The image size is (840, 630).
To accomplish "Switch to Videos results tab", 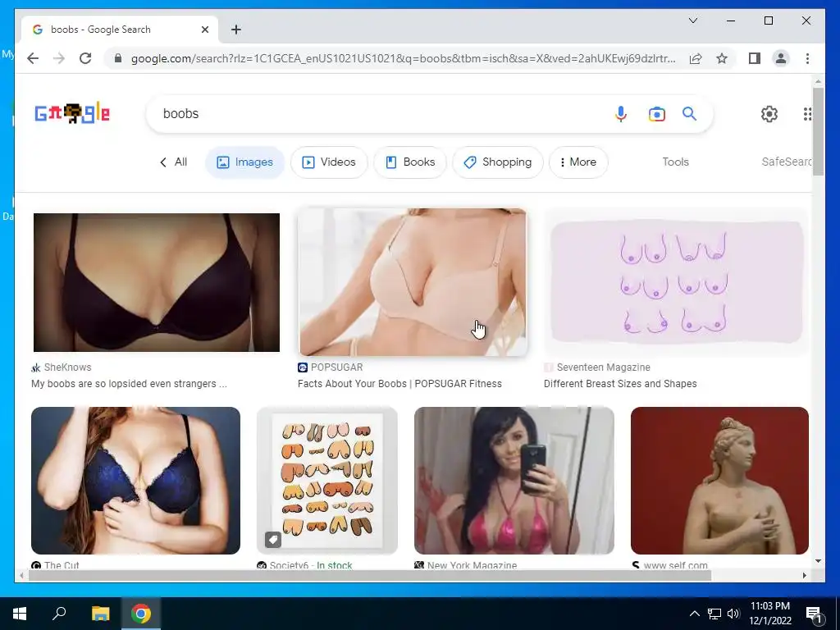I will pyautogui.click(x=329, y=162).
